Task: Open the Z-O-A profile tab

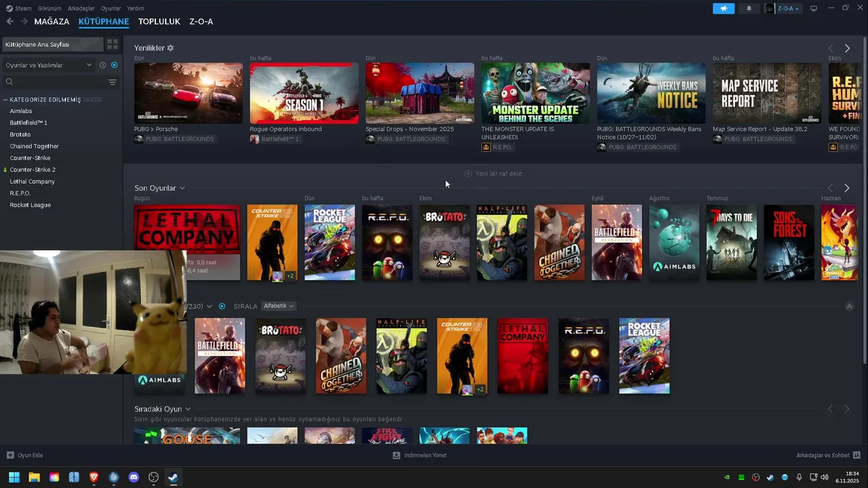Action: [x=201, y=22]
